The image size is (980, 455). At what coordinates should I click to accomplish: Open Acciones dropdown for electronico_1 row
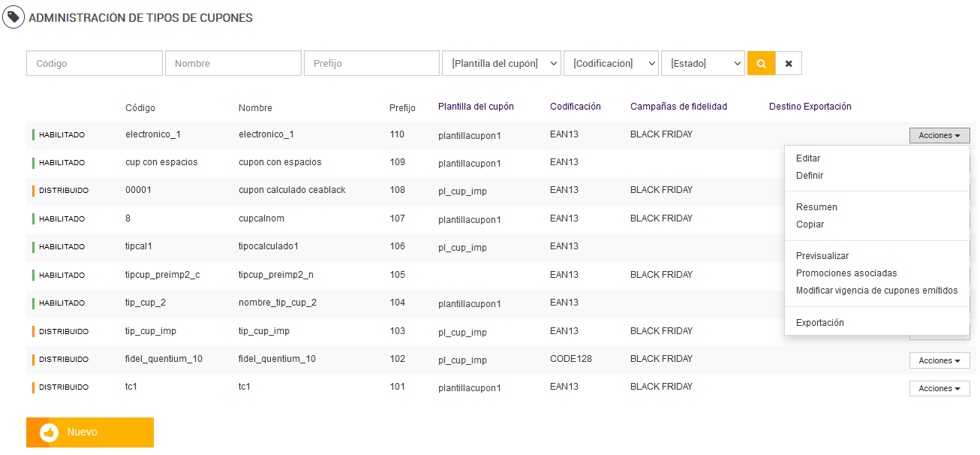(939, 136)
